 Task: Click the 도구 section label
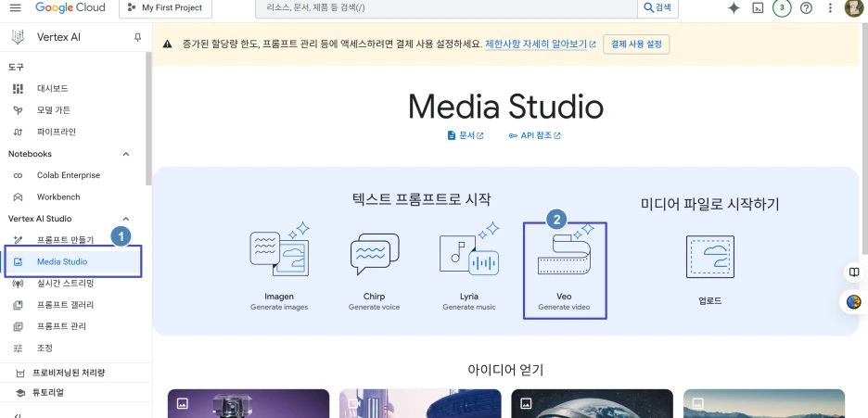click(16, 67)
